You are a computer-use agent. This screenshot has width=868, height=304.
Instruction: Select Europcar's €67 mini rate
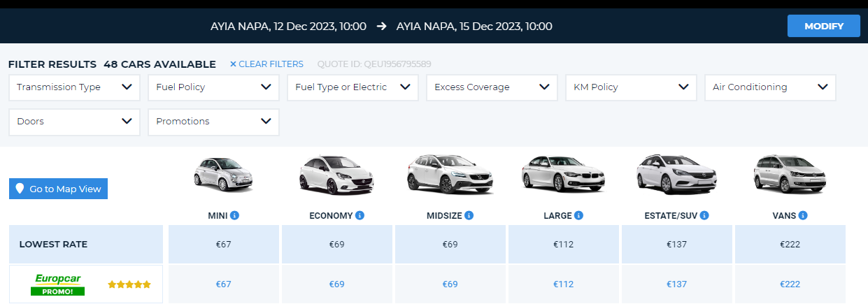point(223,284)
